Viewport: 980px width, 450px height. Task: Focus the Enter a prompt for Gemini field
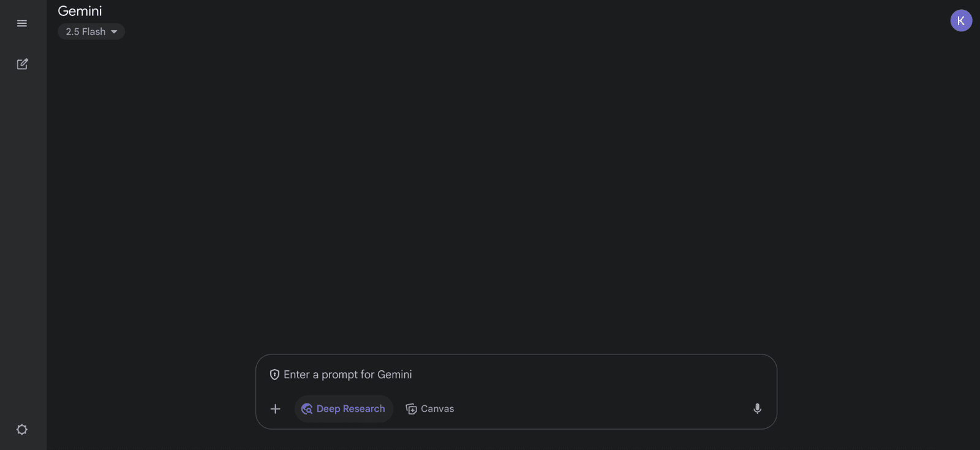pyautogui.click(x=516, y=374)
